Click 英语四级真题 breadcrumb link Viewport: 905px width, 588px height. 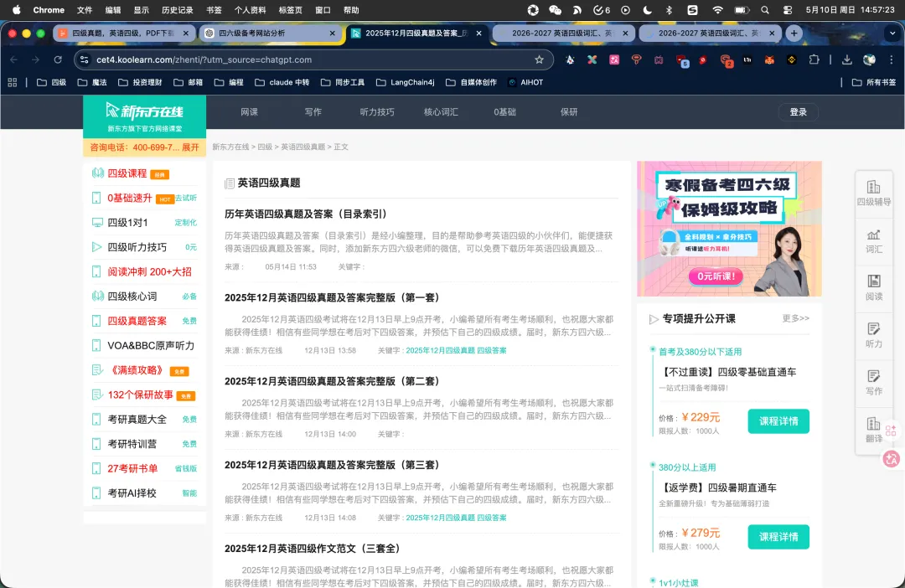point(303,147)
